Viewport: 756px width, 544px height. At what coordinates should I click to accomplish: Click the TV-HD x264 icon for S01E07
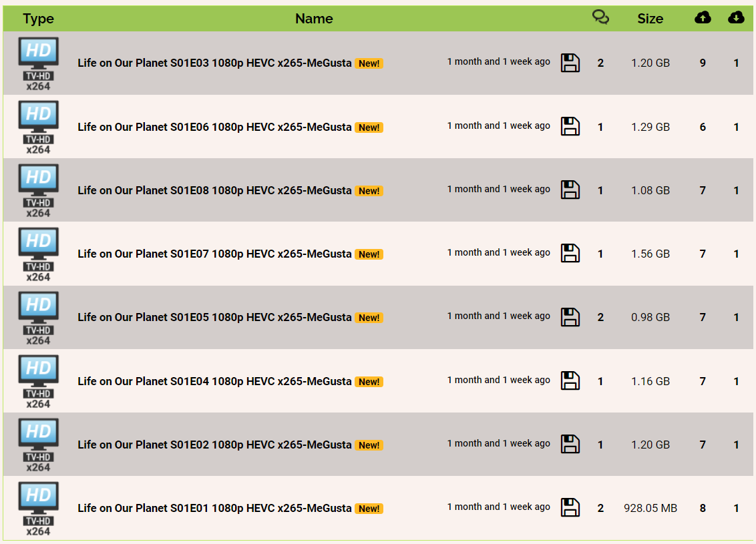pos(38,254)
